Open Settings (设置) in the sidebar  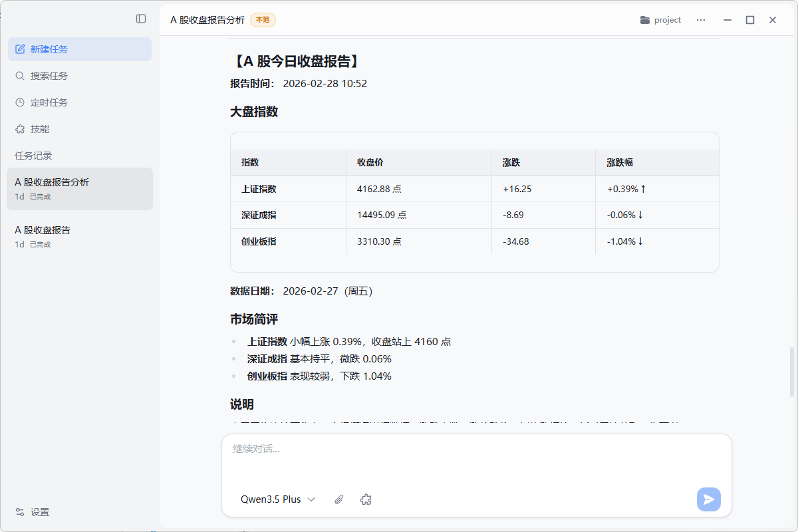click(x=39, y=512)
